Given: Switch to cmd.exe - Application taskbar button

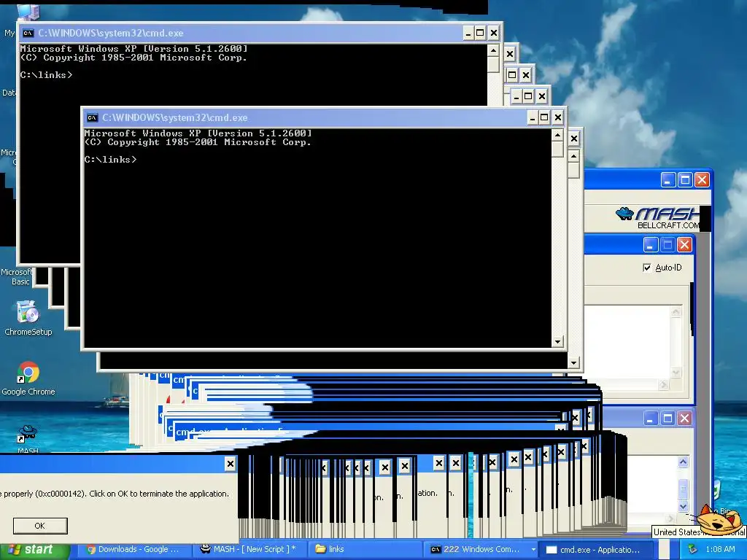Looking at the screenshot, I should coord(595,550).
